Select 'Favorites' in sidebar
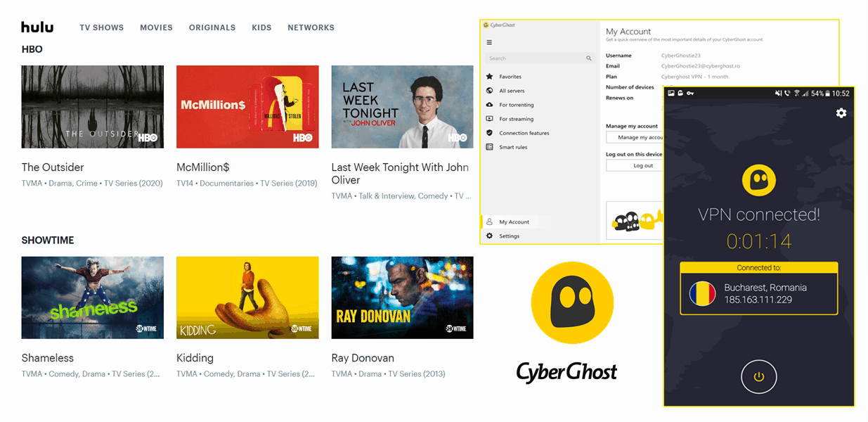Viewport: 868px width, 422px height. (x=510, y=77)
